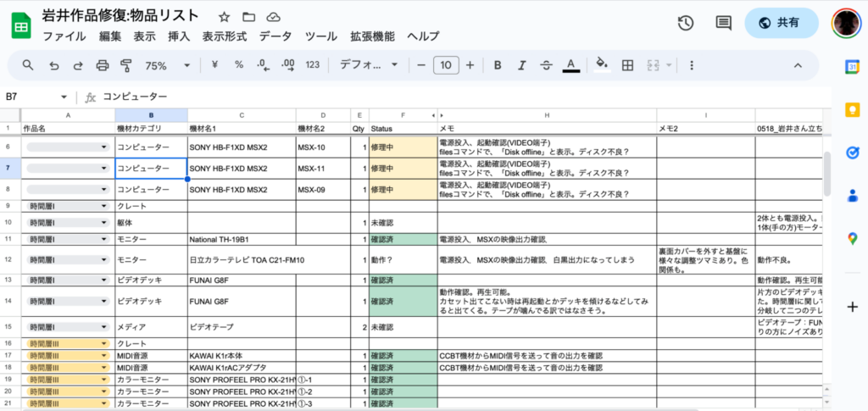Strike through the selected text

click(547, 65)
